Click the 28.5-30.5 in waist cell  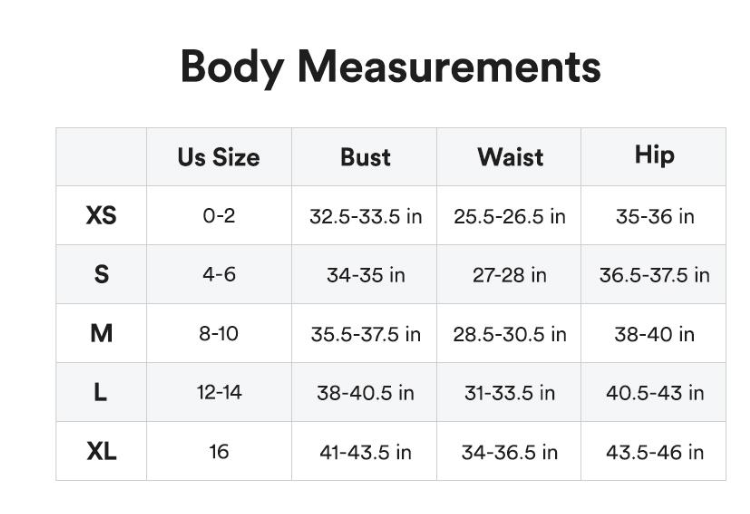(509, 334)
